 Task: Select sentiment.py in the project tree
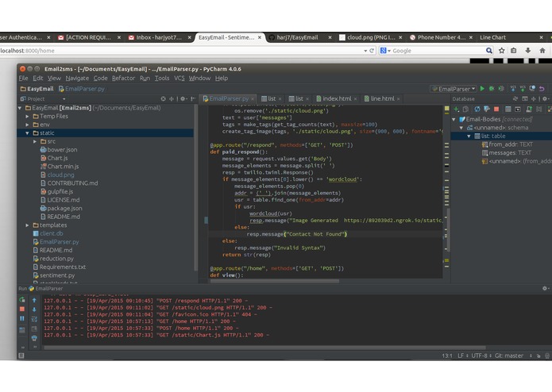pyautogui.click(x=53, y=275)
